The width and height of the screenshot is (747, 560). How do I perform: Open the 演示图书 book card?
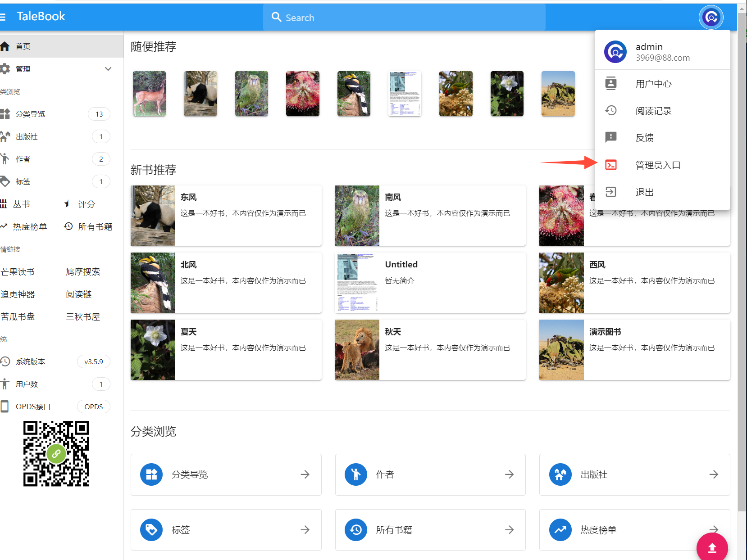pyautogui.click(x=634, y=350)
